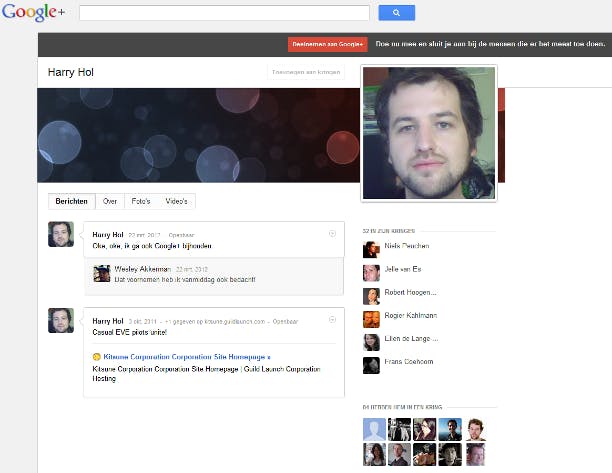
Task: Click the Harry Hol profile name heading
Action: coord(71,73)
